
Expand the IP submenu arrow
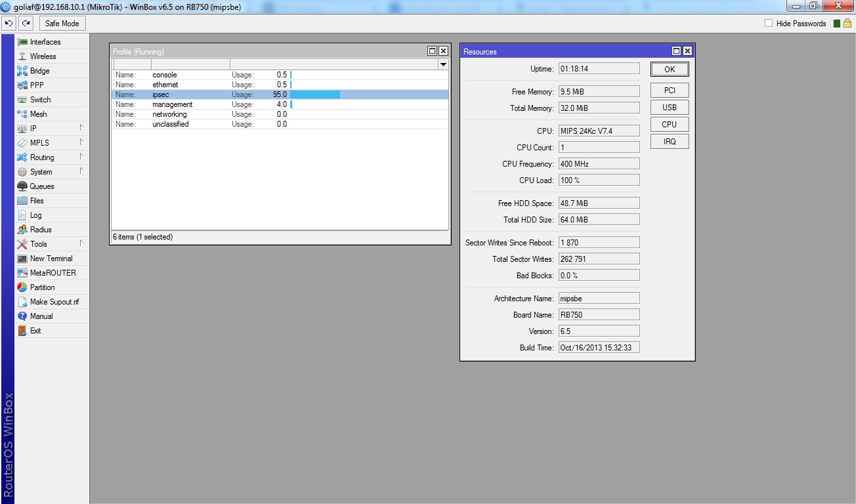click(x=82, y=128)
